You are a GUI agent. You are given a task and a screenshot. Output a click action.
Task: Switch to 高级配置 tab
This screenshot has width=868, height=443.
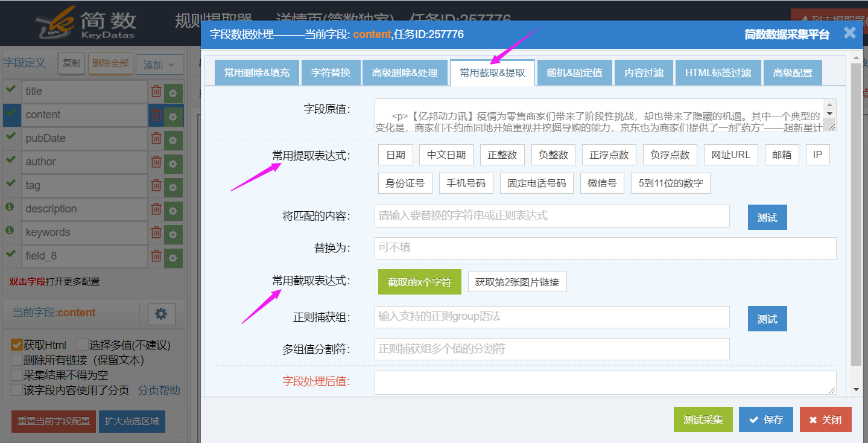point(793,73)
